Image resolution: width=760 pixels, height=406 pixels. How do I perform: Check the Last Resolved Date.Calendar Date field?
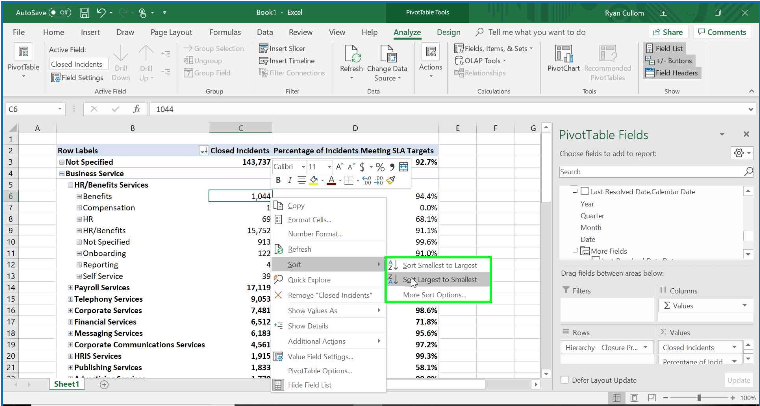pyautogui.click(x=585, y=192)
